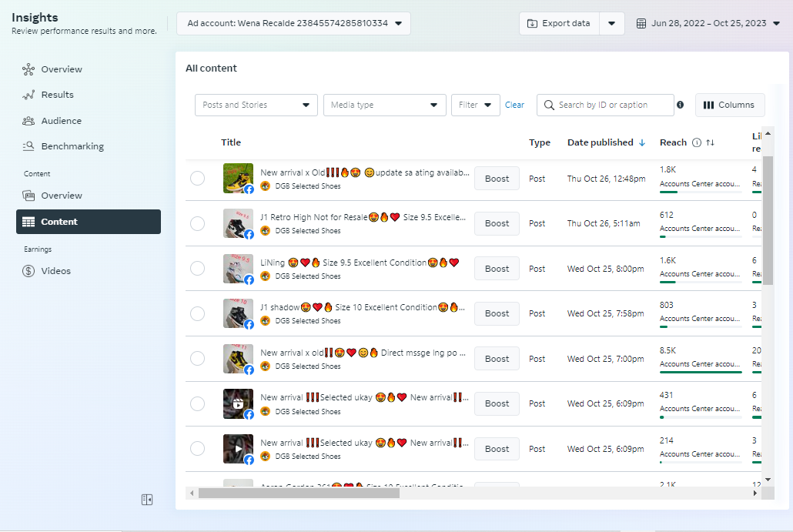Open Export data options arrow
Viewport: 793px width, 532px height.
[x=611, y=24]
